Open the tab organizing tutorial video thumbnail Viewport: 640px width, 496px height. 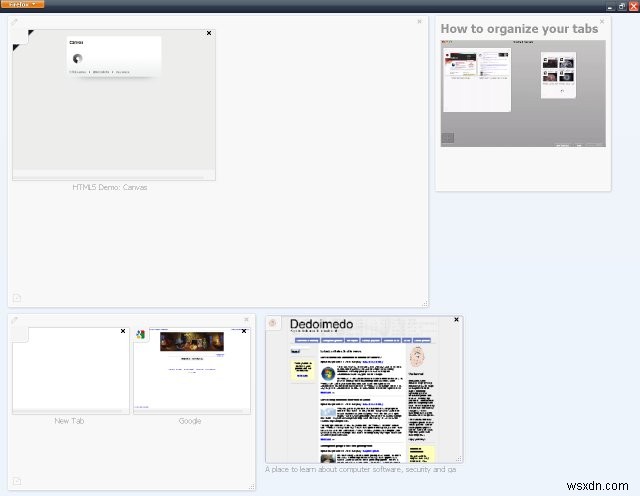(x=523, y=93)
